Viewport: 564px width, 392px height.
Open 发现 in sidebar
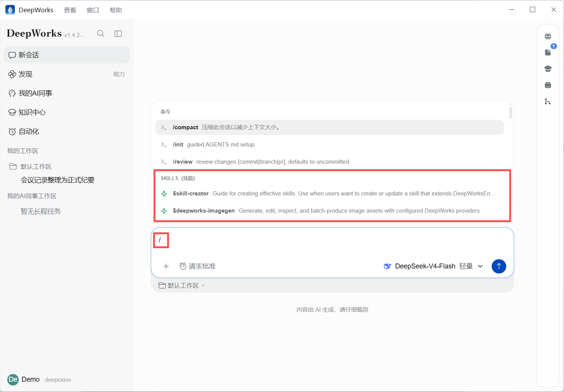[67, 74]
